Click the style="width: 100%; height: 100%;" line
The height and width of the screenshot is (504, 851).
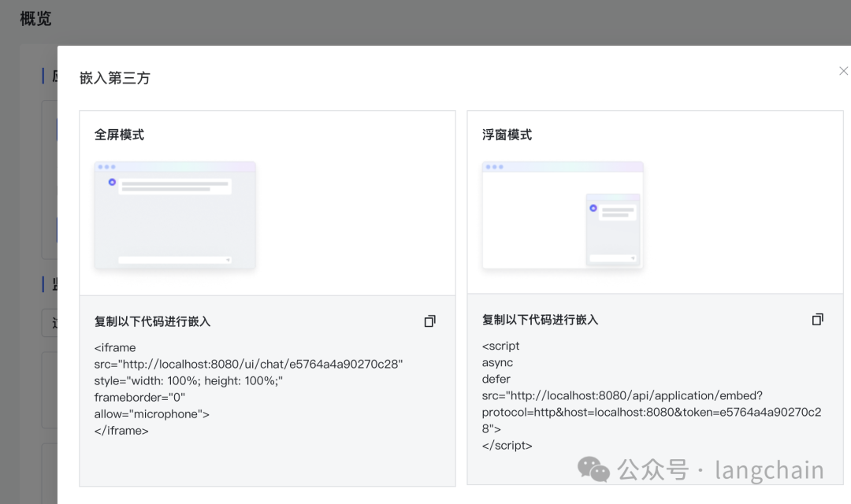coord(188,381)
